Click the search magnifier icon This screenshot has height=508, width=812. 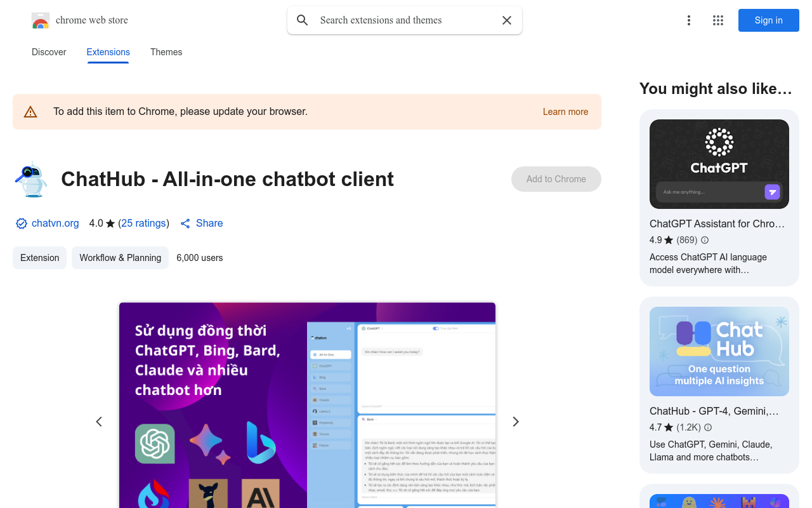click(303, 20)
